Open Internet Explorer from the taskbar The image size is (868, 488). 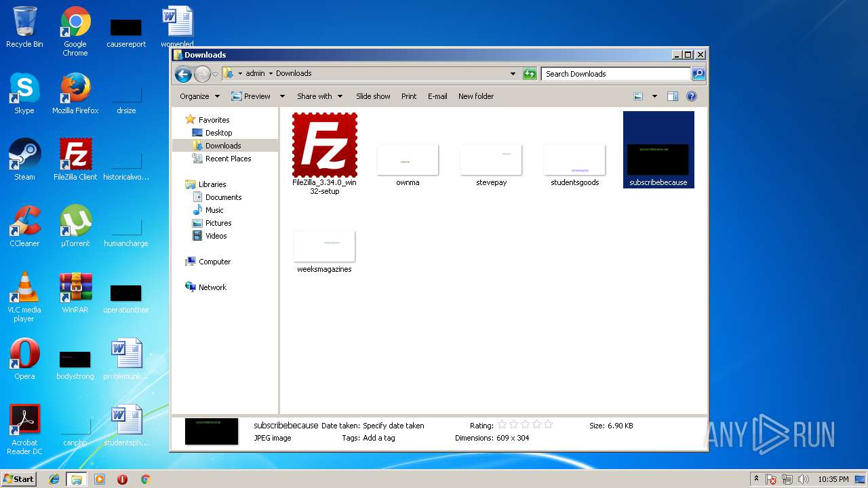[54, 479]
